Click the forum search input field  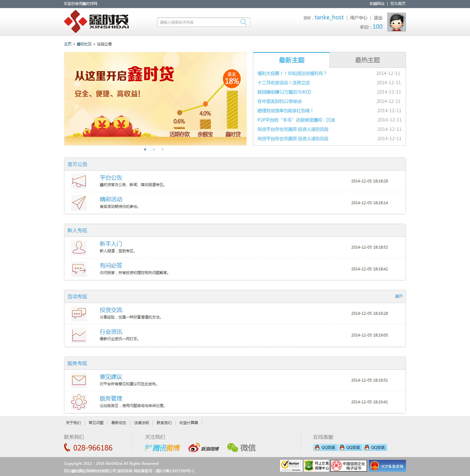(199, 22)
